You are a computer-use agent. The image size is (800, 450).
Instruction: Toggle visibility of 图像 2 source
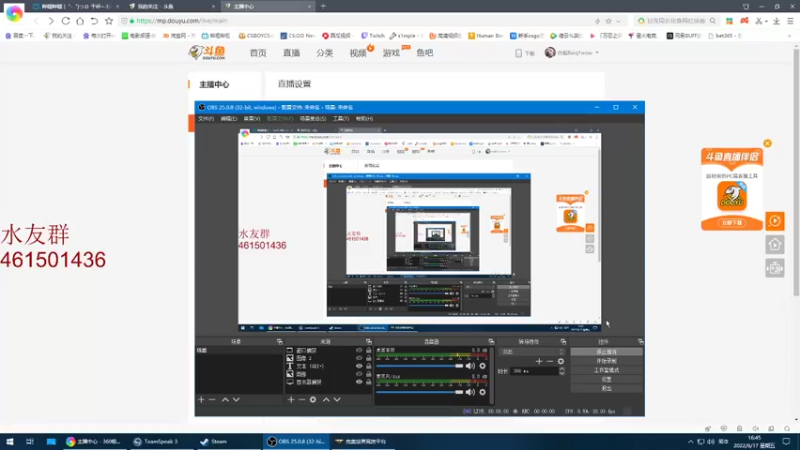pos(359,358)
